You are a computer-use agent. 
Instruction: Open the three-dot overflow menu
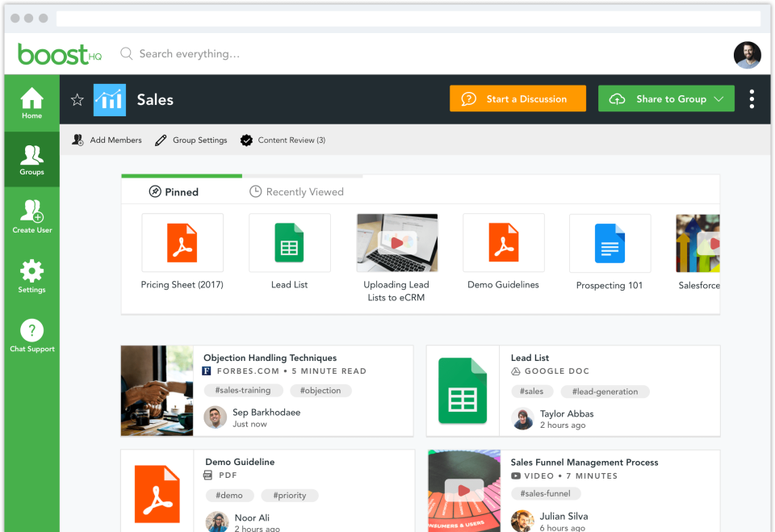pyautogui.click(x=752, y=98)
